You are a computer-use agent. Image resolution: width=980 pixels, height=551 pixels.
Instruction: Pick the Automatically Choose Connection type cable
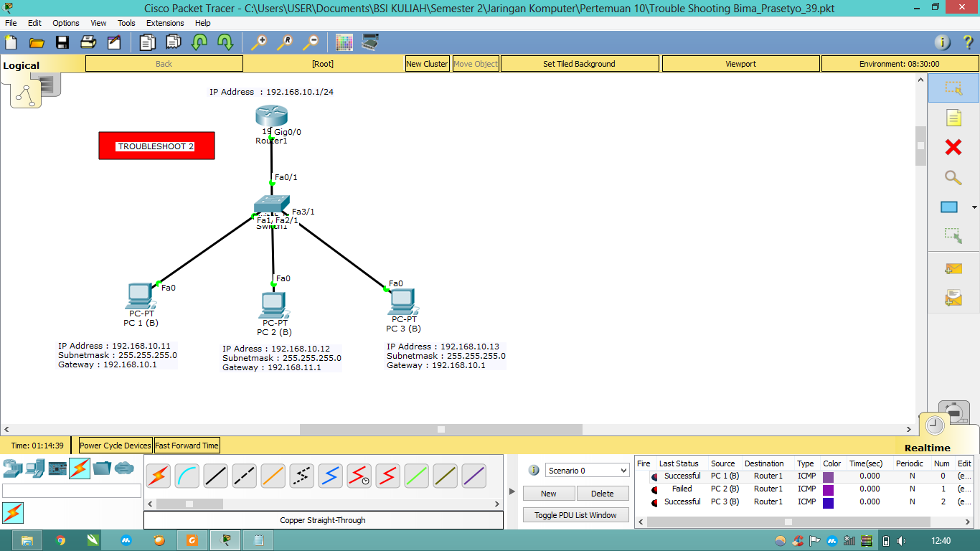tap(159, 476)
